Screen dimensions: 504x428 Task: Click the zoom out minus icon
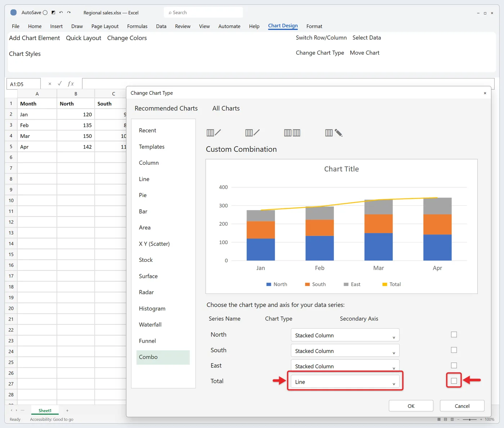(458, 419)
